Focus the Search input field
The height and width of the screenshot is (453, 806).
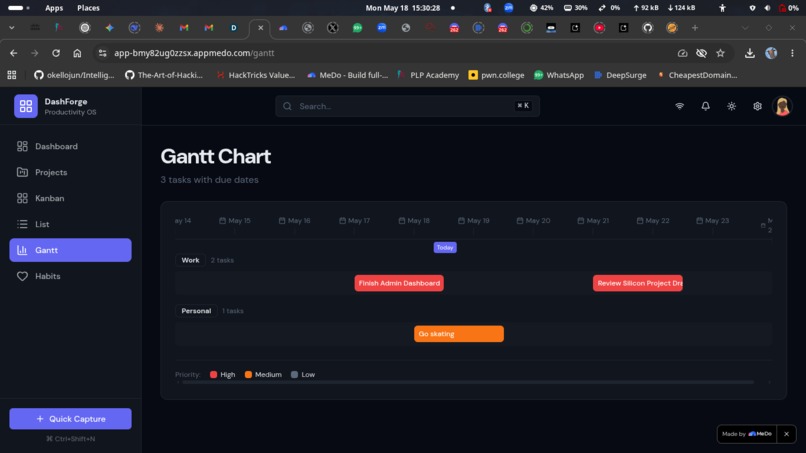(407, 106)
